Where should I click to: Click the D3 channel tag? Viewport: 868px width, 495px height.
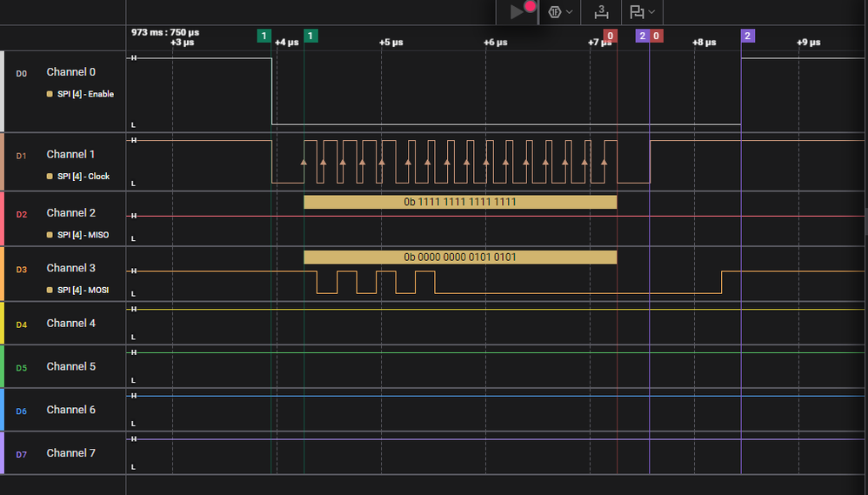[21, 270]
